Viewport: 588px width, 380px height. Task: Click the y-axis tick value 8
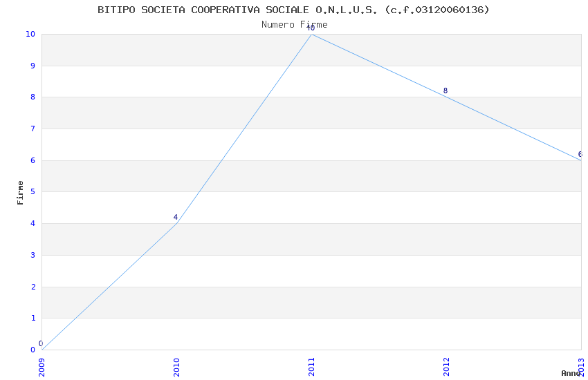point(33,97)
